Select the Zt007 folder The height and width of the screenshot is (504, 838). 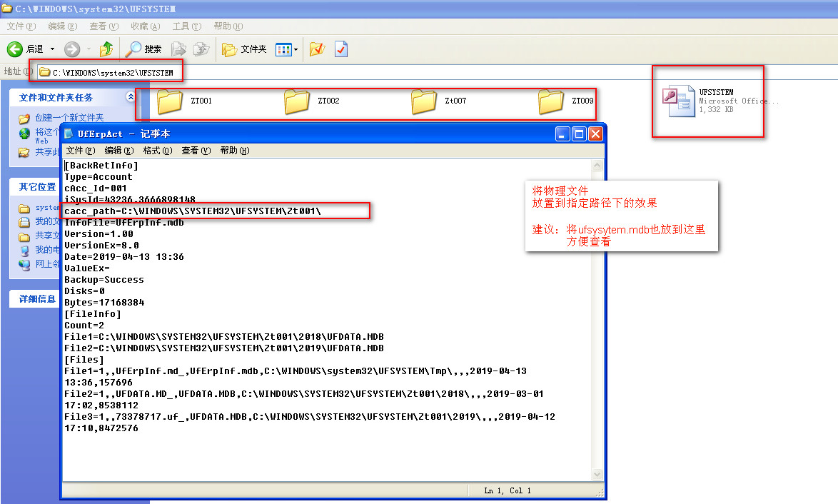point(424,101)
